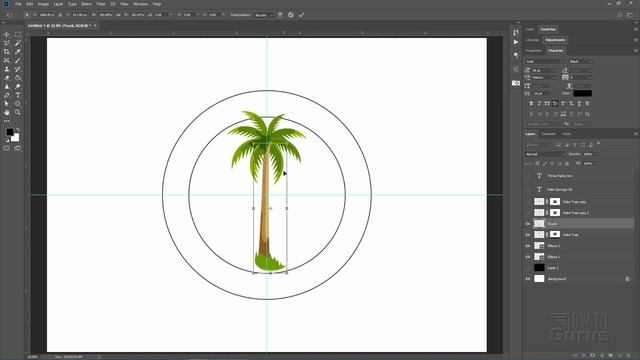This screenshot has width=640, height=360.
Task: Show the Palm Springs CA text layer
Action: pyautogui.click(x=527, y=189)
